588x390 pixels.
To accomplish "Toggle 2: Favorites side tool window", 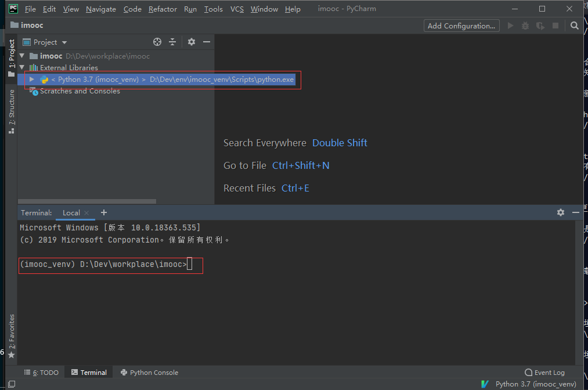I will click(11, 336).
